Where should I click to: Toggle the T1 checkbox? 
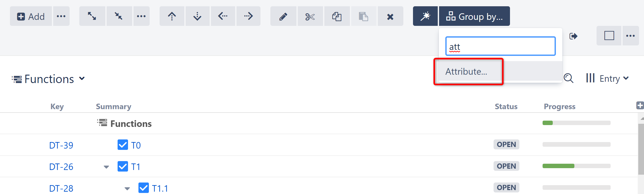[123, 166]
